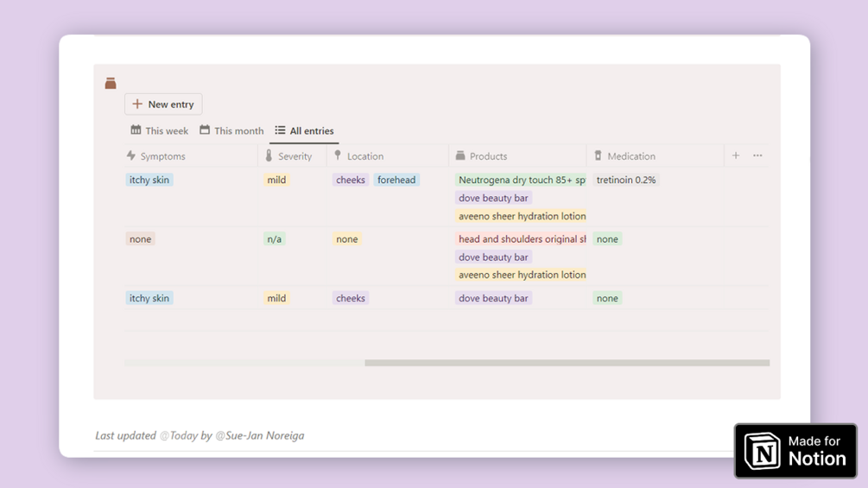Click the @Sue-Jan Noreiga mention
Viewport: 868px width, 488px height.
tap(259, 436)
